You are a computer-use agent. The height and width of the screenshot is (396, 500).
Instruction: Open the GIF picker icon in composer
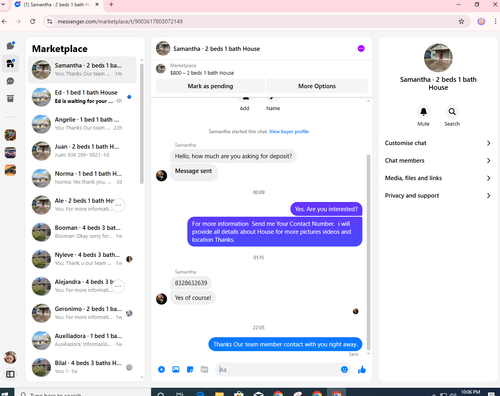coord(204,369)
